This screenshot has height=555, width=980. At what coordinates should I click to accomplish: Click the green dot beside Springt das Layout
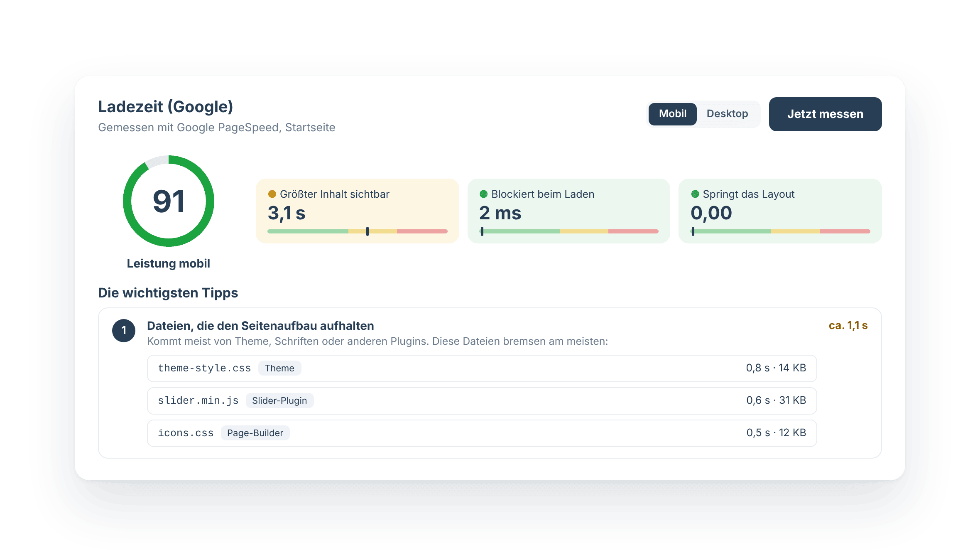[x=695, y=194]
